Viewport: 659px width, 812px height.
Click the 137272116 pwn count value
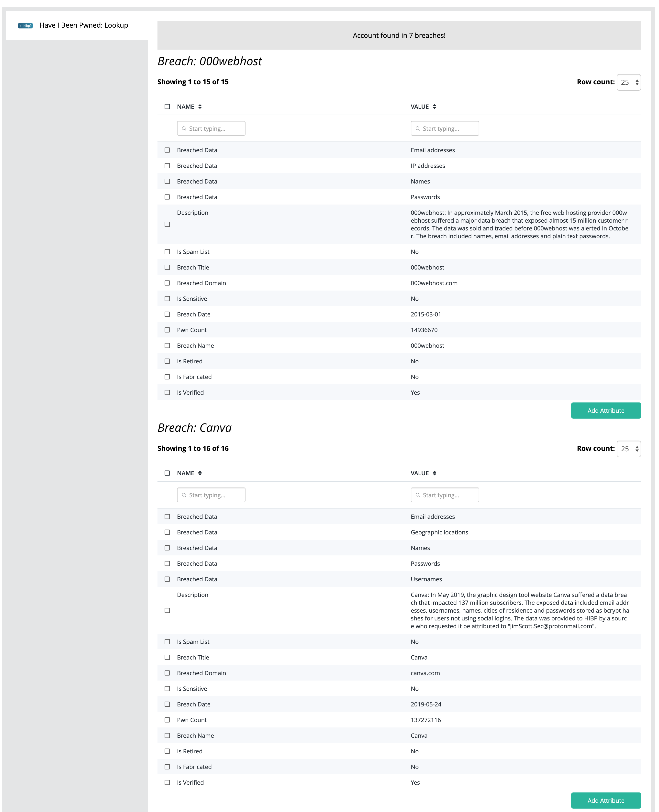tap(425, 720)
